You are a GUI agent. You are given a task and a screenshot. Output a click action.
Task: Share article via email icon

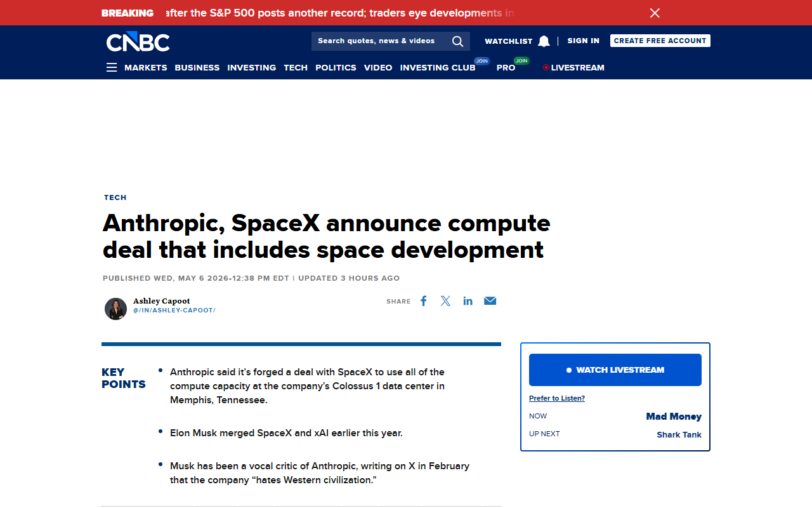pos(490,301)
